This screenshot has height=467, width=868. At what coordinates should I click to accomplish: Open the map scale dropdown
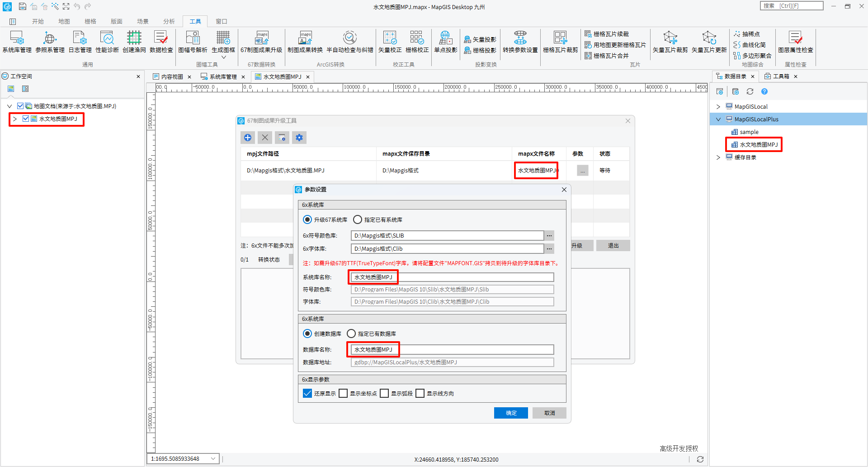(x=213, y=459)
